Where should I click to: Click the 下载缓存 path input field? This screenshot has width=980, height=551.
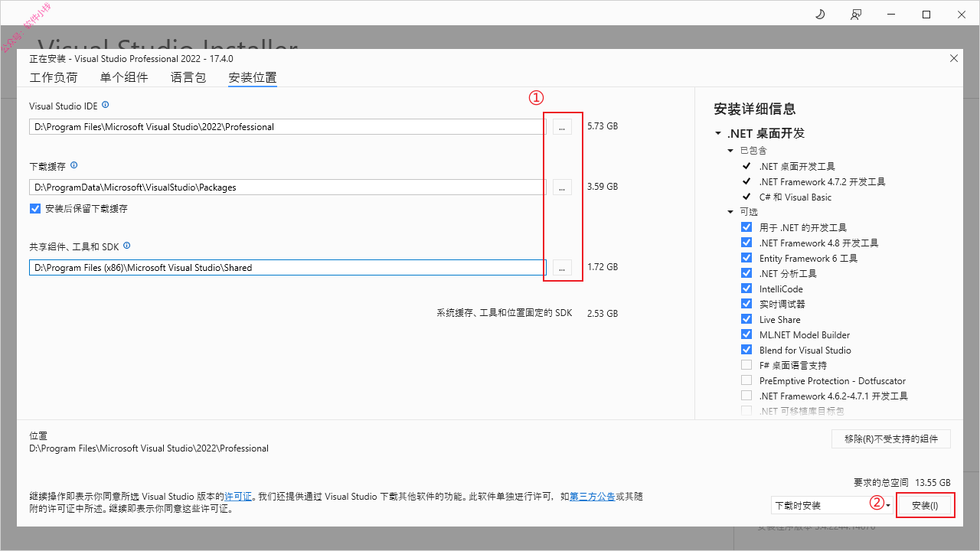(288, 187)
